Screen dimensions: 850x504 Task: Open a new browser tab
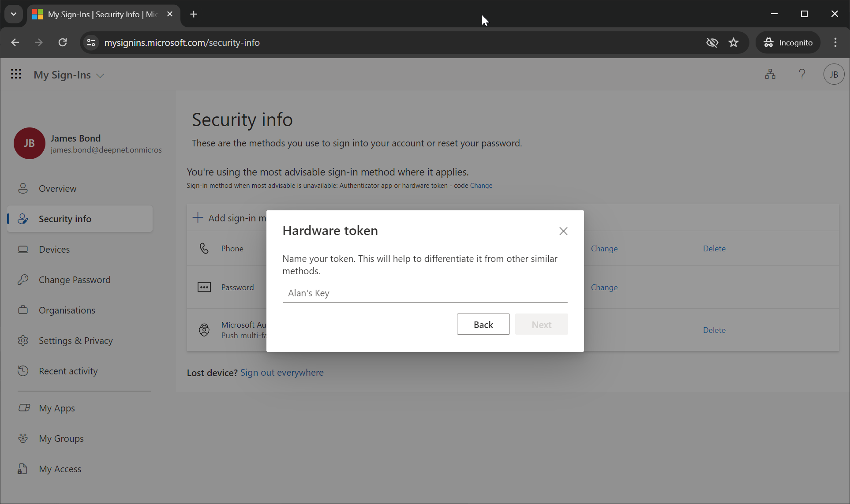pos(194,14)
